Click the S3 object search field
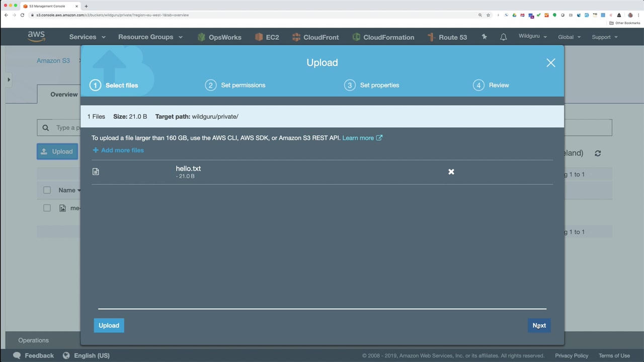Image resolution: width=644 pixels, height=362 pixels. coord(325,128)
